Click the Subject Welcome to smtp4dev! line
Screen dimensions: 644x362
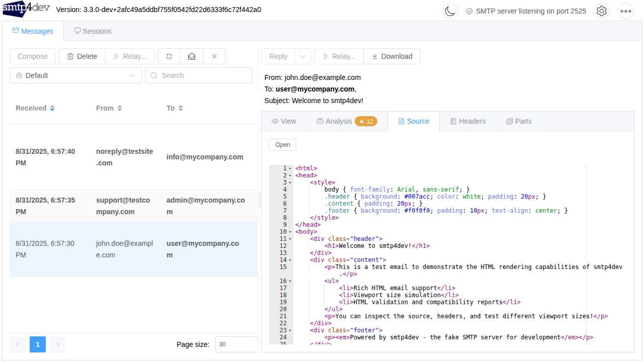pyautogui.click(x=314, y=101)
